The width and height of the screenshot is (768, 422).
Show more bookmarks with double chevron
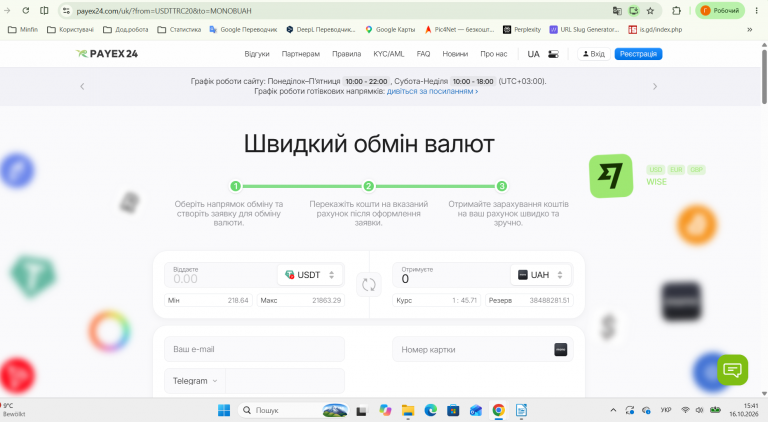click(749, 29)
